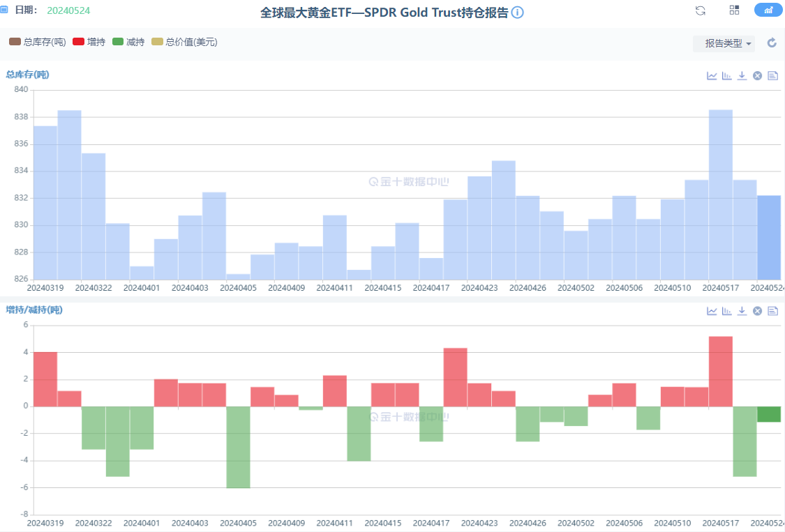
Task: Click the 增持/减持(吨) chart title
Action: [34, 310]
